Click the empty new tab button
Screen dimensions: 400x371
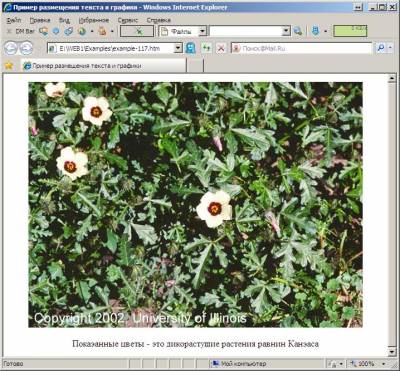pyautogui.click(x=195, y=66)
